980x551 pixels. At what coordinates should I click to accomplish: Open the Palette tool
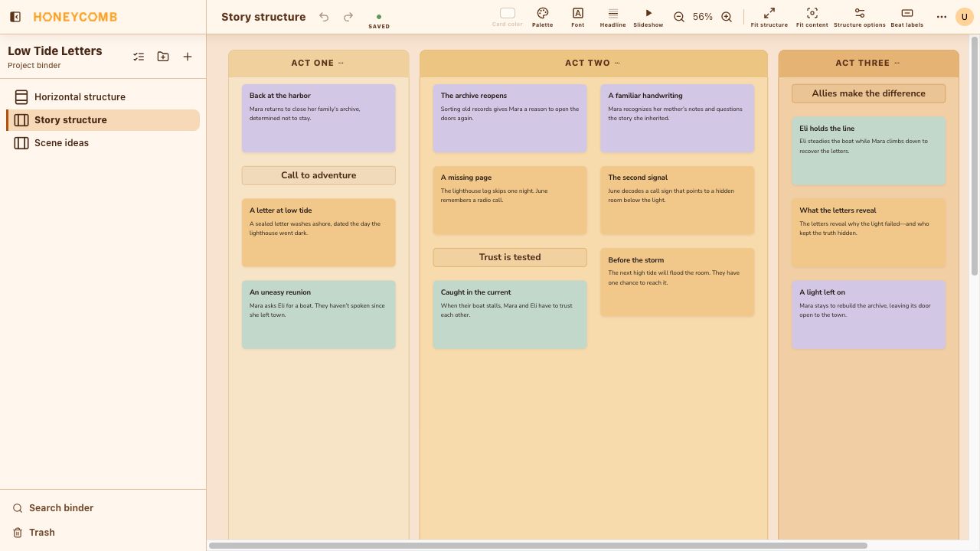[x=543, y=17]
